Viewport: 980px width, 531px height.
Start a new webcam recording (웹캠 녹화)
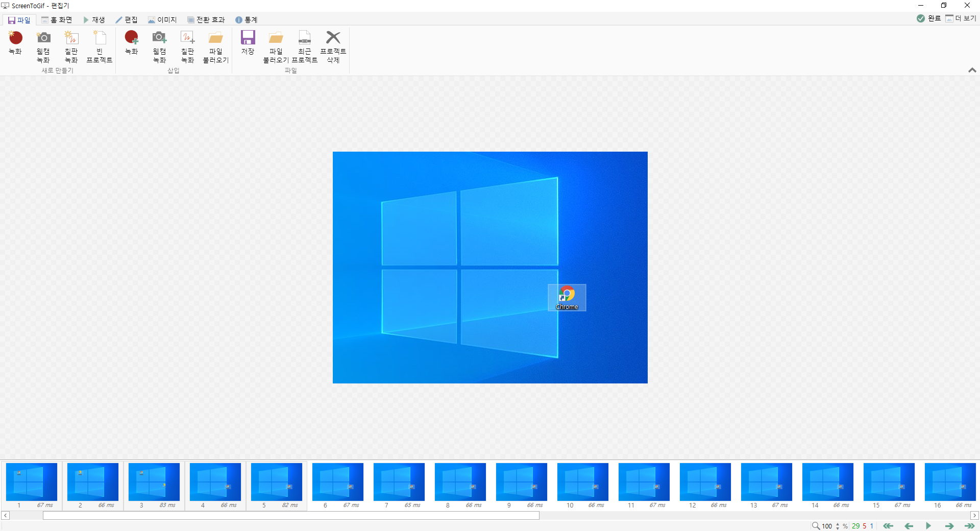pyautogui.click(x=43, y=46)
